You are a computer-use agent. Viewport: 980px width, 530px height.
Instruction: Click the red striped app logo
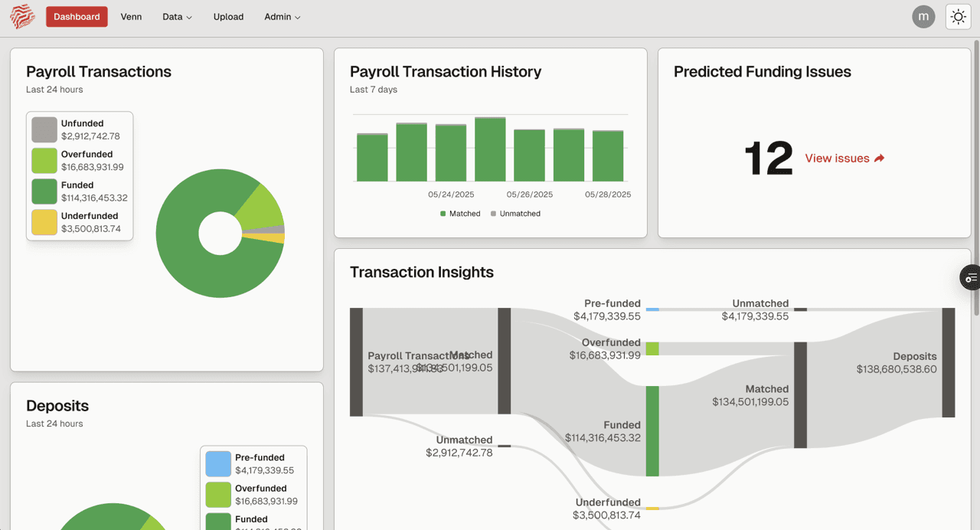(22, 17)
